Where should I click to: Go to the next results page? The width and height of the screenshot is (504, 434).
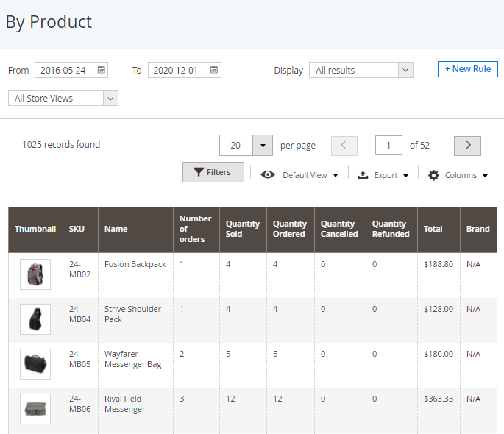point(467,146)
